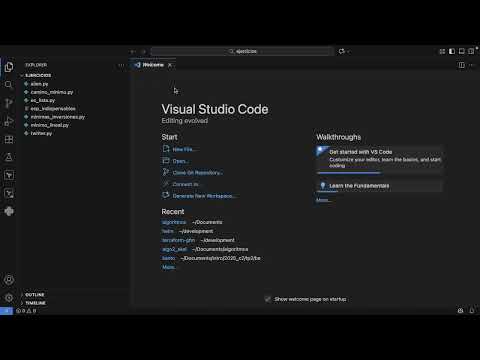Open minimas_inversiones.py file

(x=57, y=117)
